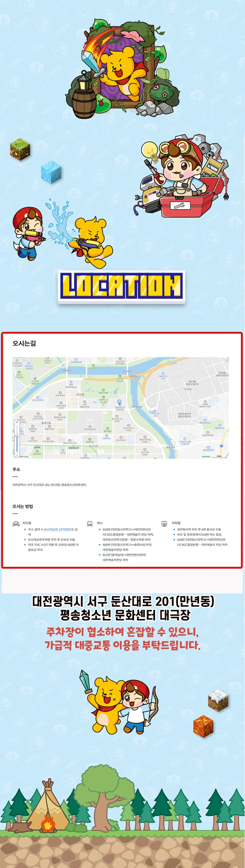Click the address text 대전광역시 서구 둔산대로 201

pos(49,484)
